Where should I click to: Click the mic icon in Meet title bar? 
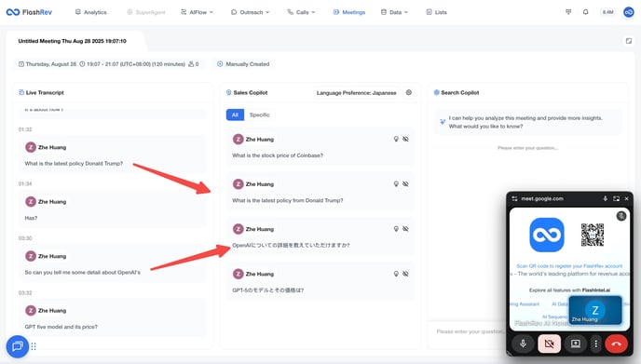(605, 198)
